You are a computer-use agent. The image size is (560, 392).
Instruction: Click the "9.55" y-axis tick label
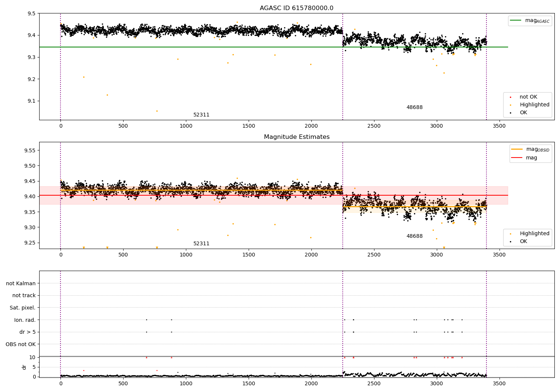coord(30,150)
